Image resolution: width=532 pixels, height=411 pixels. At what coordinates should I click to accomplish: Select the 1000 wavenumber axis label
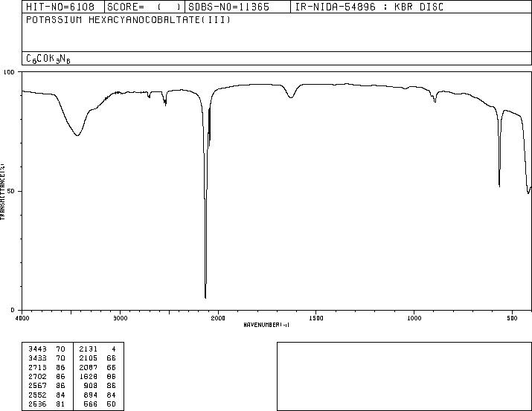click(x=414, y=318)
